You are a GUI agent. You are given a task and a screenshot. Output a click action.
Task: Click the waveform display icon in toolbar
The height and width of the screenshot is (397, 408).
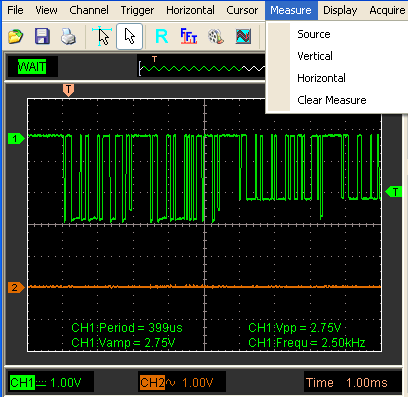(243, 36)
